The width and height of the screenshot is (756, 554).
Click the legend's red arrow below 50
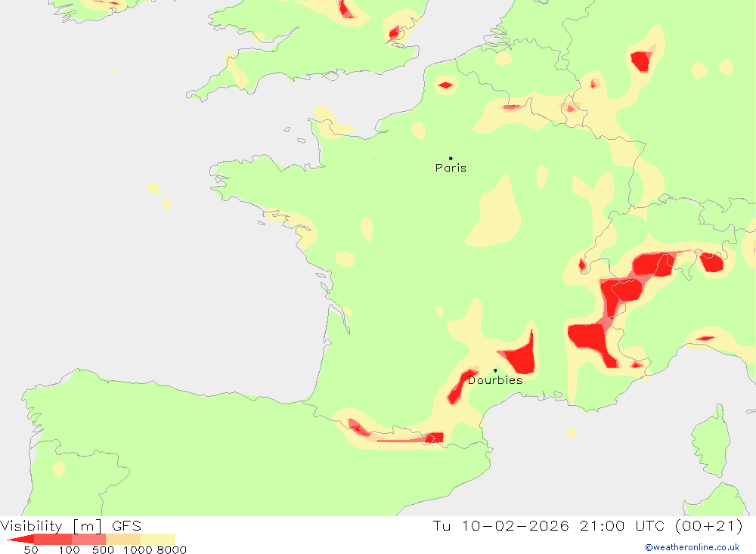[x=20, y=539]
